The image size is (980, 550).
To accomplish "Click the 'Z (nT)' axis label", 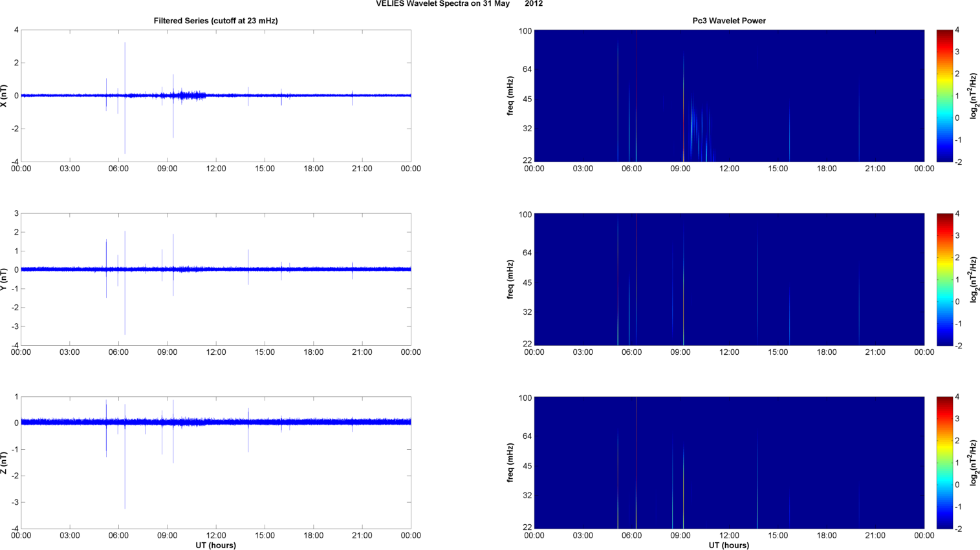I will tap(5, 463).
